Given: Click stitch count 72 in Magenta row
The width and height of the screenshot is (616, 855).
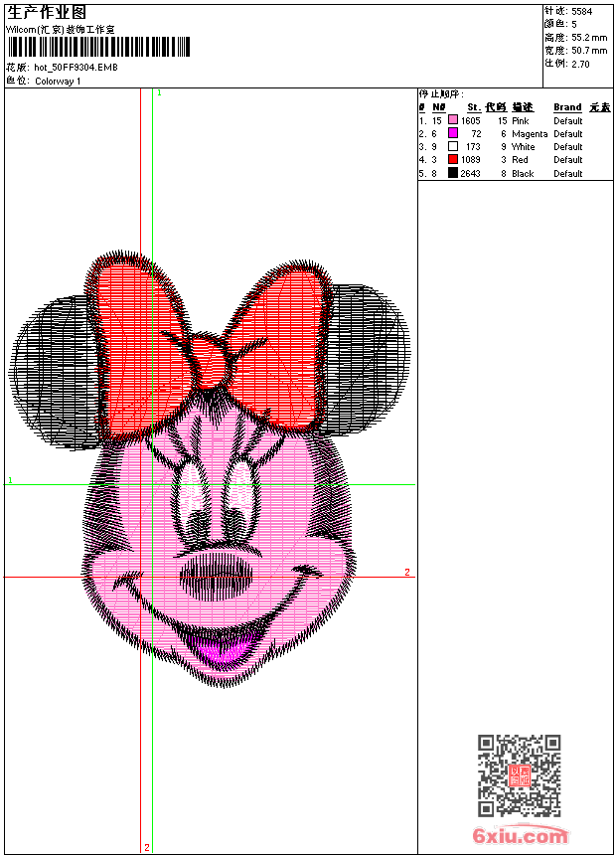Looking at the screenshot, I should [x=477, y=133].
